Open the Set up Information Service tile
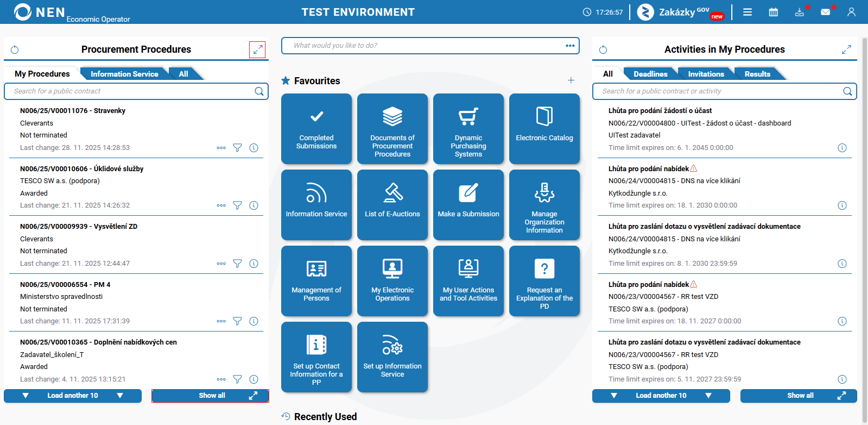This screenshot has width=868, height=425. coord(392,357)
